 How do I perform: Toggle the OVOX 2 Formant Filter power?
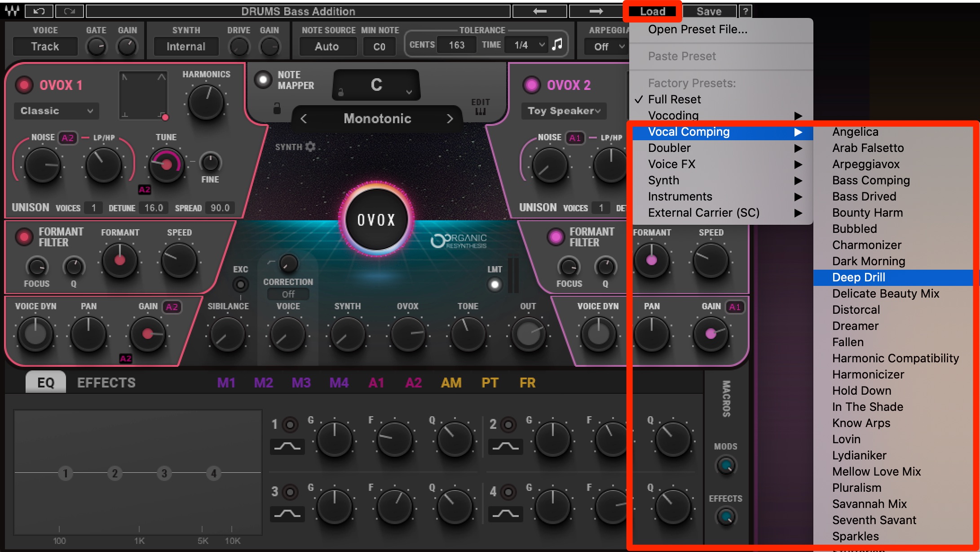556,236
